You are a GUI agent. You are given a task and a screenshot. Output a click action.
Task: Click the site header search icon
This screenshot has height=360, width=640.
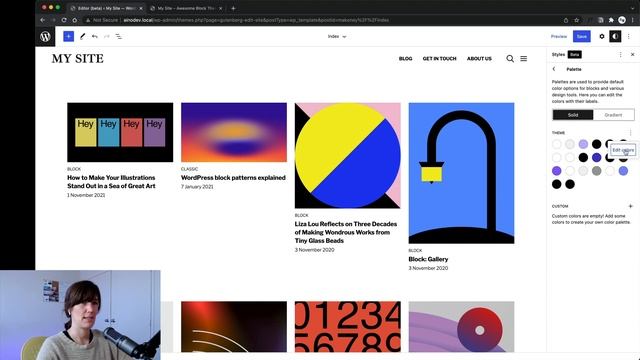[x=510, y=58]
